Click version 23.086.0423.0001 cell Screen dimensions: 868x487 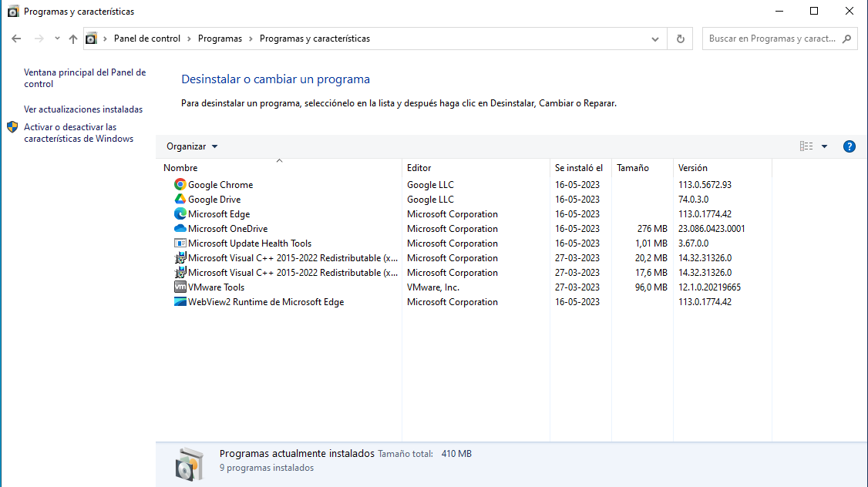[712, 229]
